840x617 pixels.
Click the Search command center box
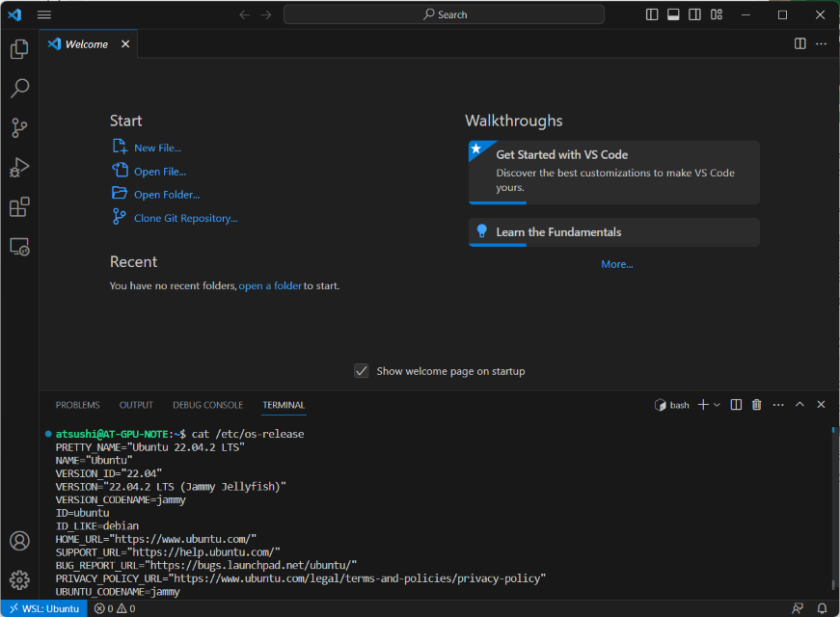(444, 14)
